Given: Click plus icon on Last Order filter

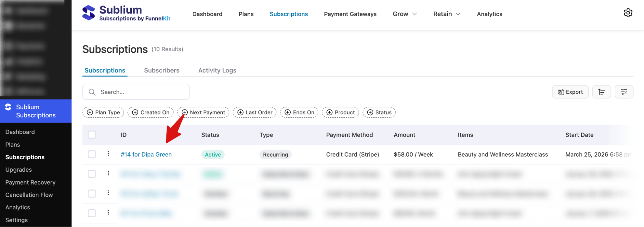Looking at the screenshot, I should click(x=240, y=112).
